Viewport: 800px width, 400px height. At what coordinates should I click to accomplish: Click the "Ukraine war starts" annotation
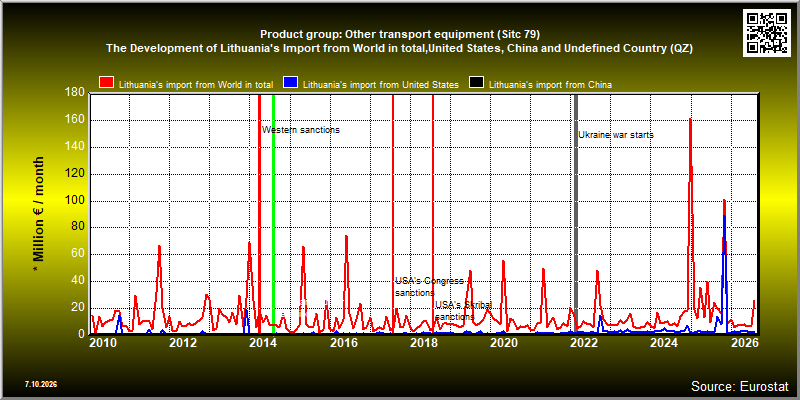tap(616, 135)
